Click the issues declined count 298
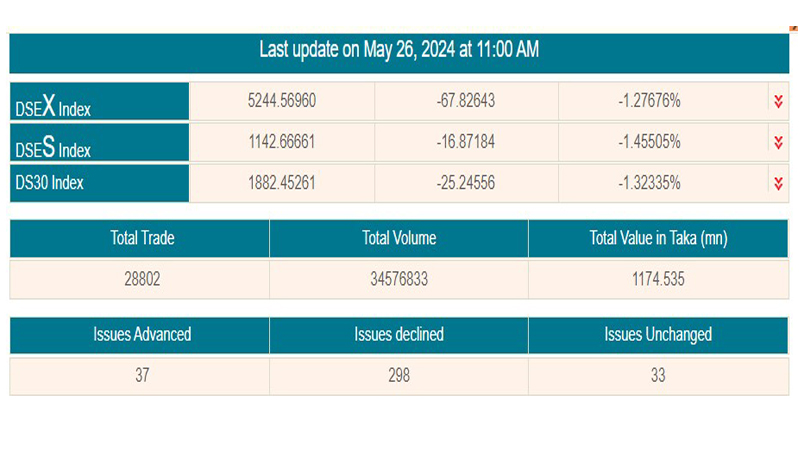 pyautogui.click(x=399, y=376)
